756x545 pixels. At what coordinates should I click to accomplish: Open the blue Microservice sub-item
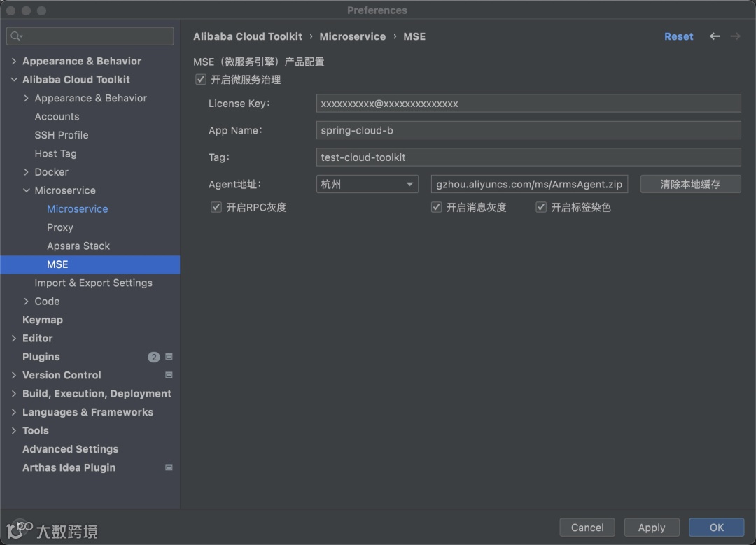pos(77,209)
